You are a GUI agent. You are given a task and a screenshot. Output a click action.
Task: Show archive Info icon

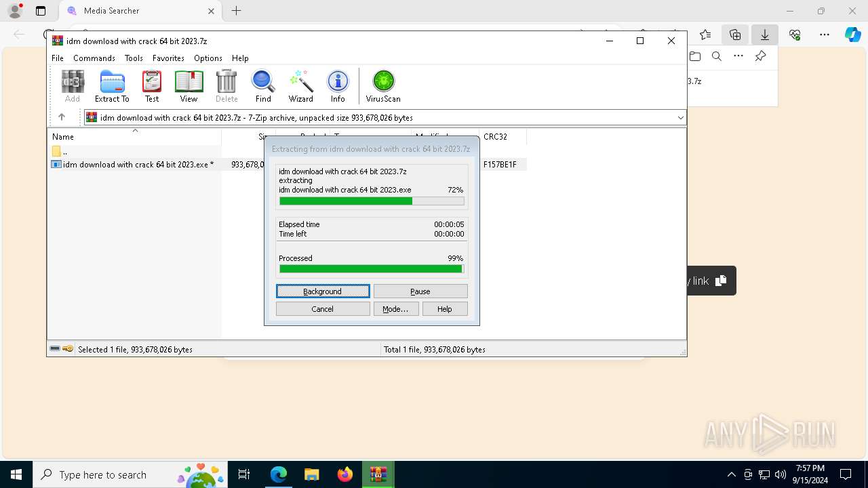pos(338,86)
